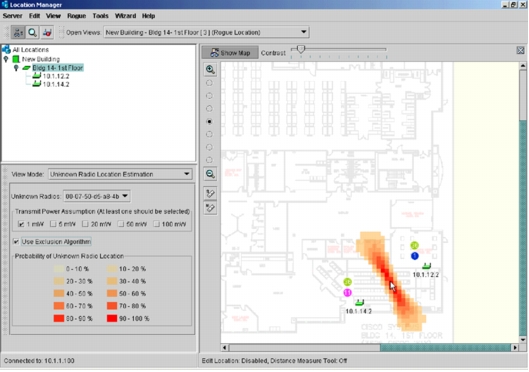Click the rogue radio toolbar icon

click(47, 32)
